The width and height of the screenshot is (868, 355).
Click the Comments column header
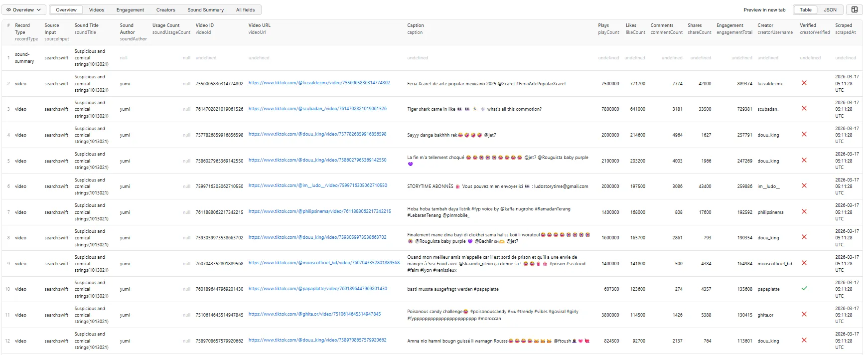point(666,29)
